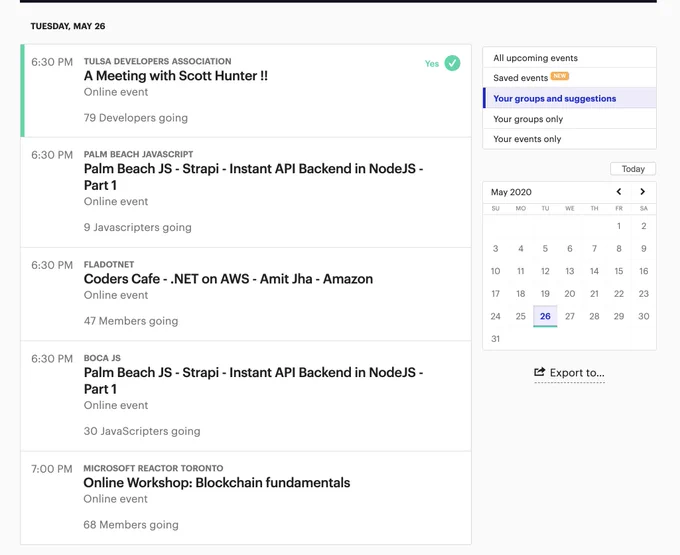Select May 24 on the calendar
Screen dimensions: 680x555
coord(495,316)
